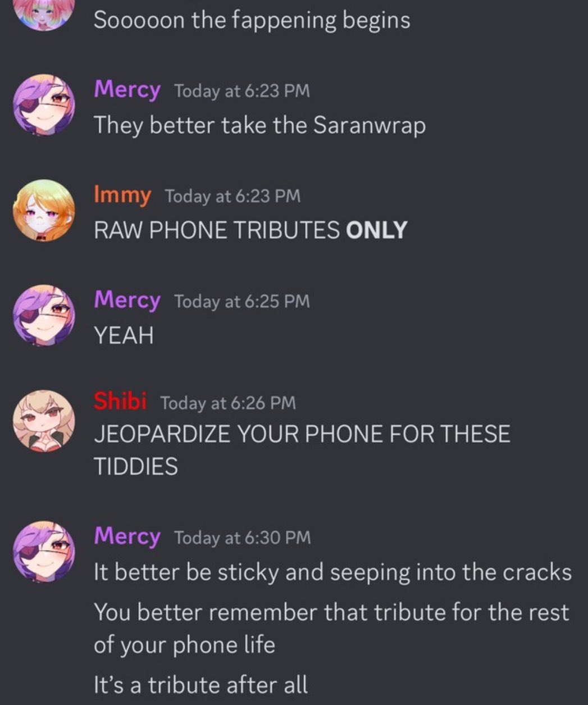Click the 'Today at 6:30 PM' timestamp
588x705 pixels.
pos(242,538)
